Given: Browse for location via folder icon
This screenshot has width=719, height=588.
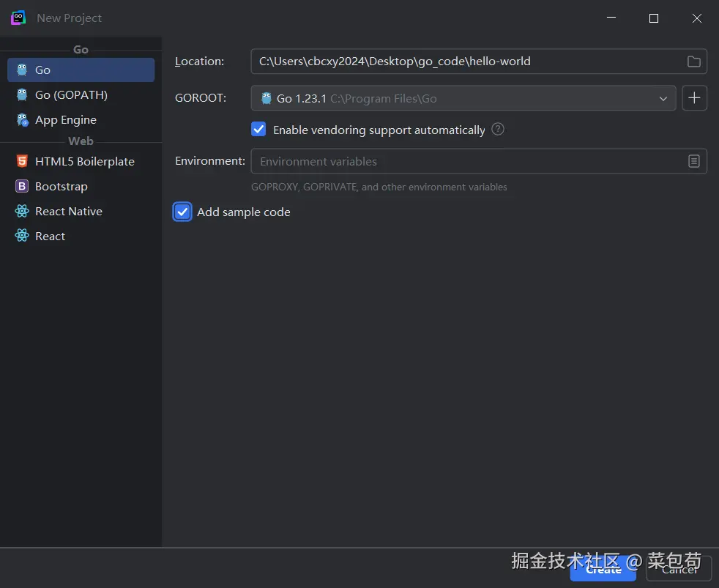Looking at the screenshot, I should click(694, 62).
